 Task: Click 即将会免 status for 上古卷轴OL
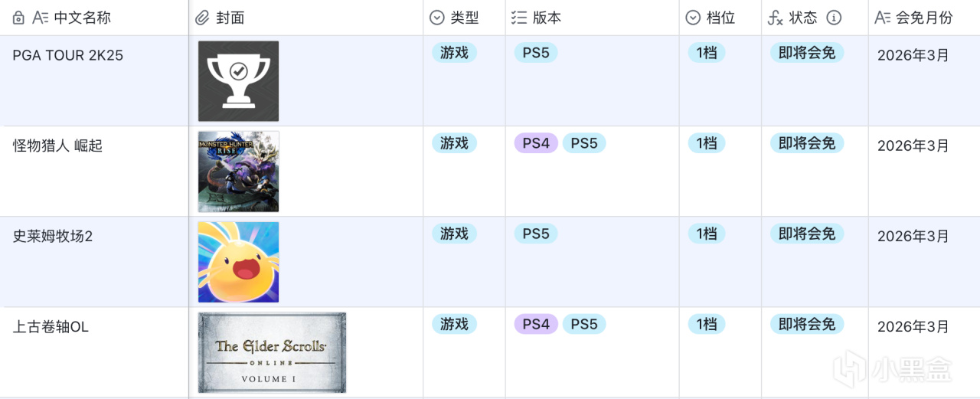click(807, 324)
